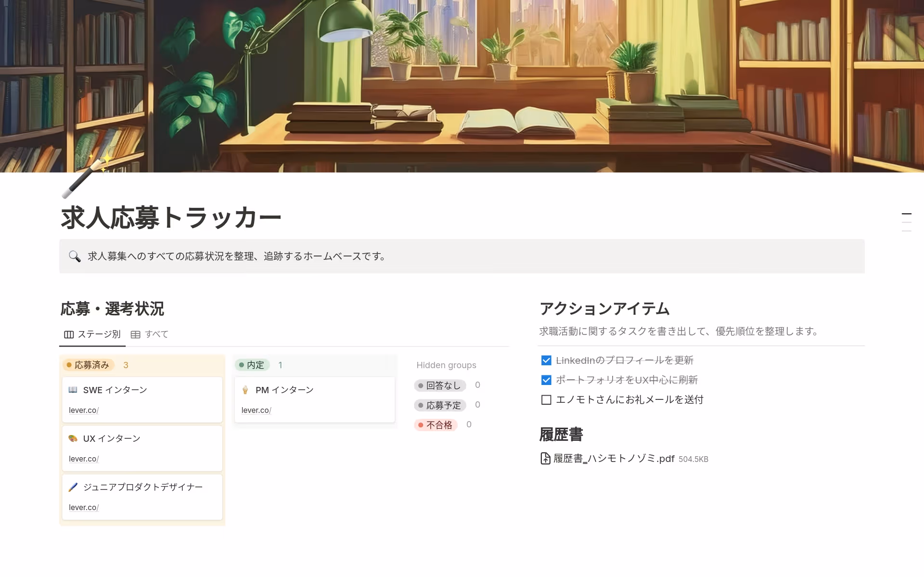924x577 pixels.
Task: Click the book icon on SWE インターン card
Action: point(73,390)
